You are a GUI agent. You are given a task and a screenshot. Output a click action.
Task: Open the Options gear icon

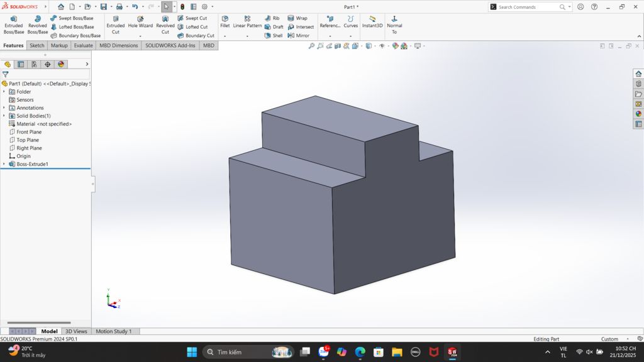click(204, 6)
